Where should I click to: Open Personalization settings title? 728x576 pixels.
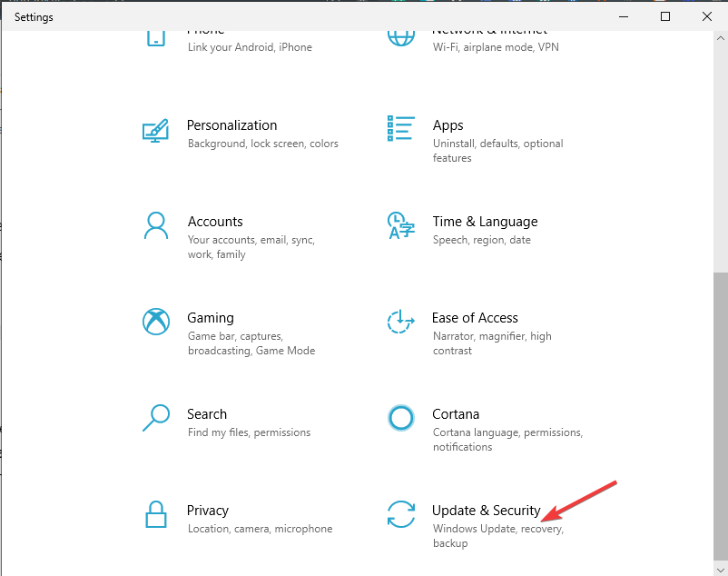click(x=231, y=125)
